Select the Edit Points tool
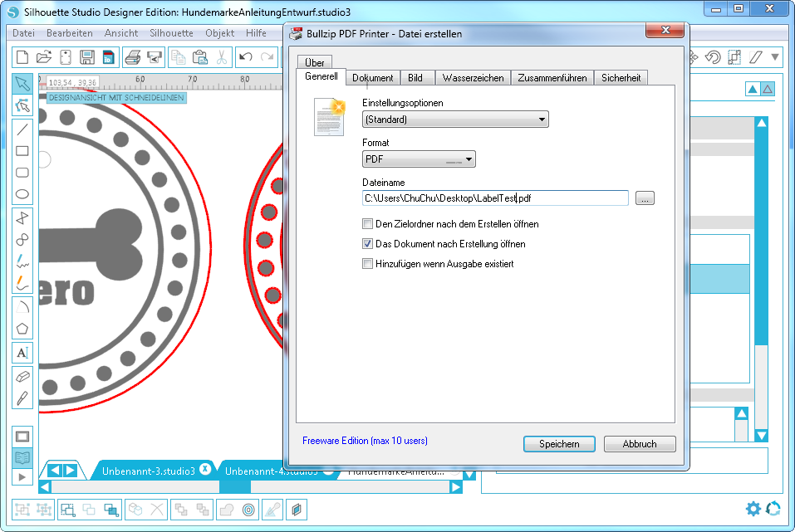Viewport: 795px width, 532px height. (22, 105)
